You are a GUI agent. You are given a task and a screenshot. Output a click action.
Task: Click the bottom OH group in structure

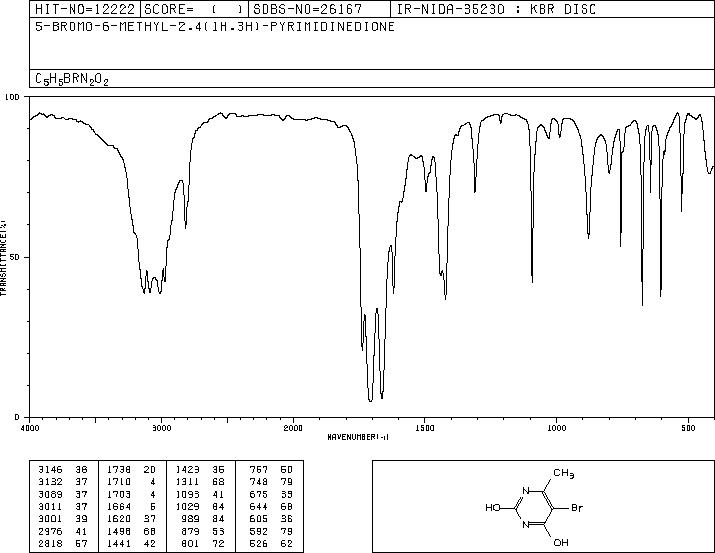561,542
